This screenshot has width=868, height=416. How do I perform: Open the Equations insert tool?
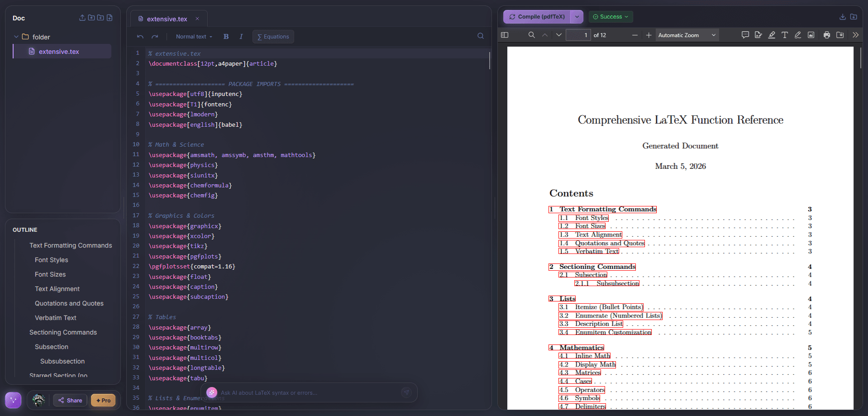pos(273,37)
